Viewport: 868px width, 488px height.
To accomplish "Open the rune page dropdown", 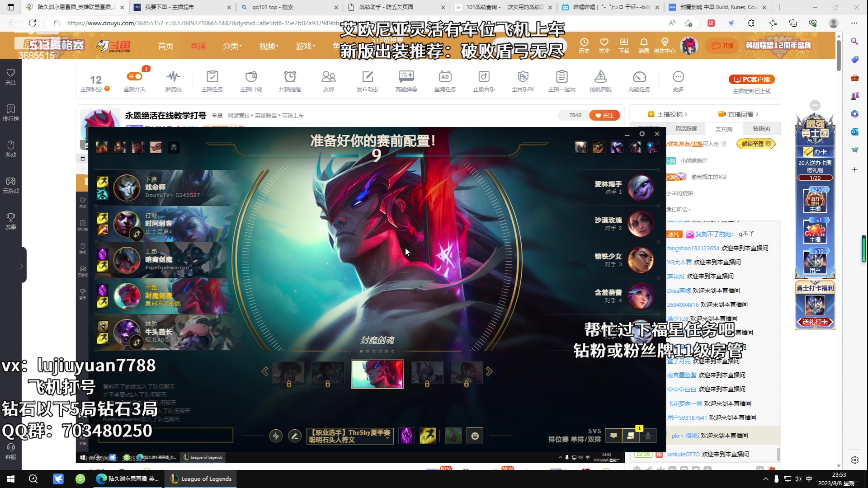I will [x=350, y=436].
